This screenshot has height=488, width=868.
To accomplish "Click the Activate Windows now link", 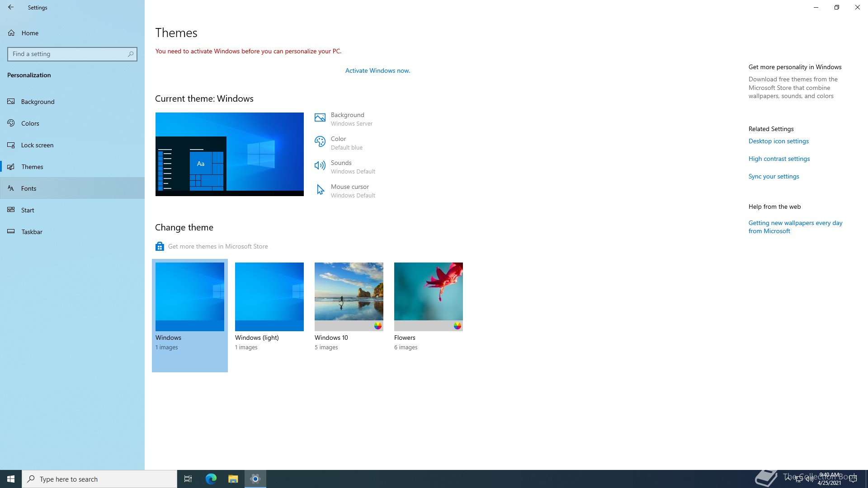I will coord(377,70).
